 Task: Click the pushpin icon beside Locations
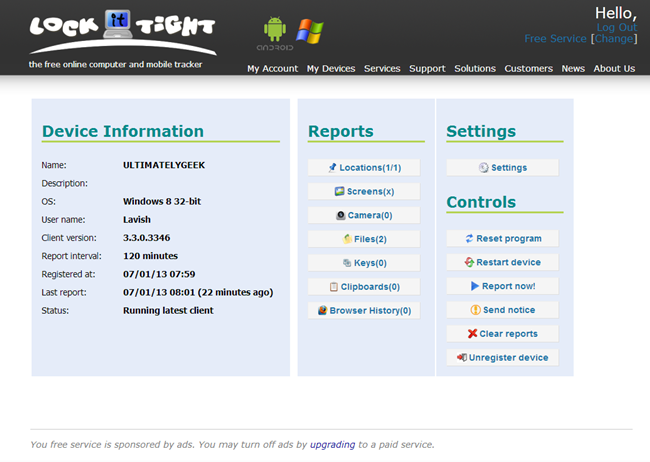[x=332, y=168]
